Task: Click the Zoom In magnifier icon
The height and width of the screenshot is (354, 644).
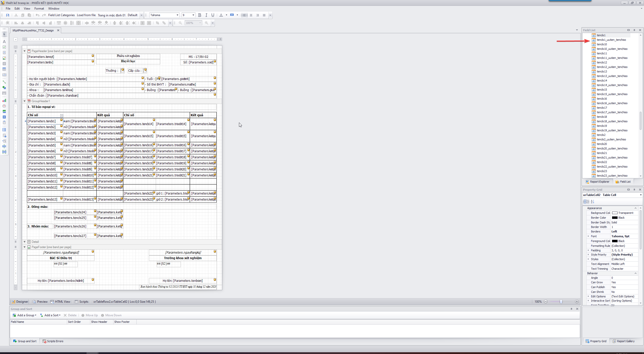Action: pos(207,23)
